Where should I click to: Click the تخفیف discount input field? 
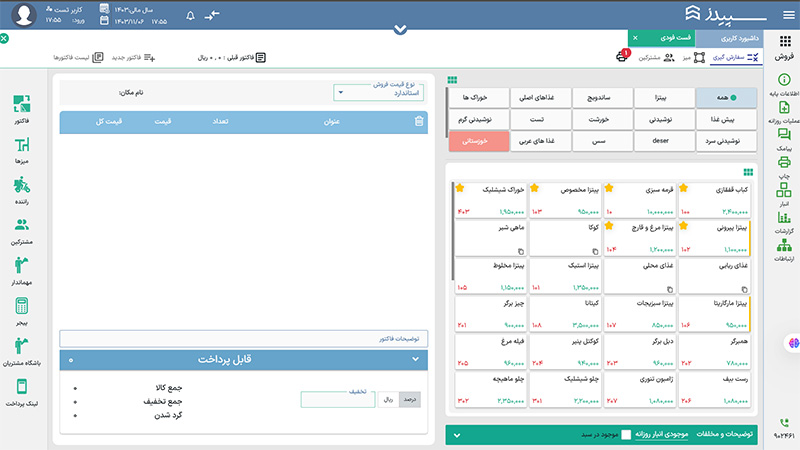[x=338, y=399]
